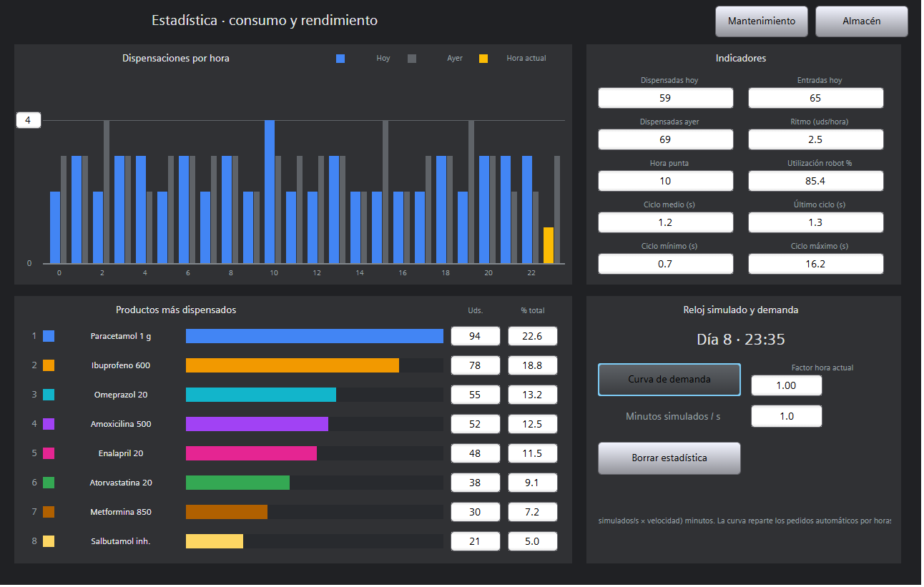Screen dimensions: 924x587
Task: Select the Último ciclo (s) value
Action: point(816,222)
